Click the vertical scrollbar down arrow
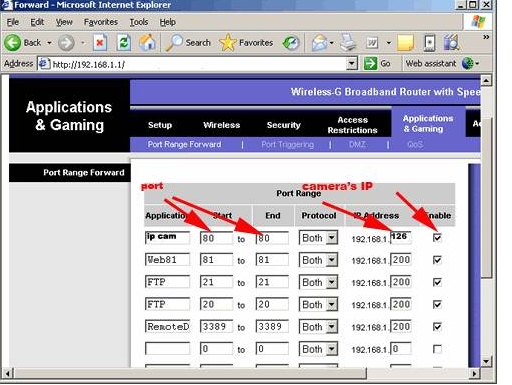 486,361
